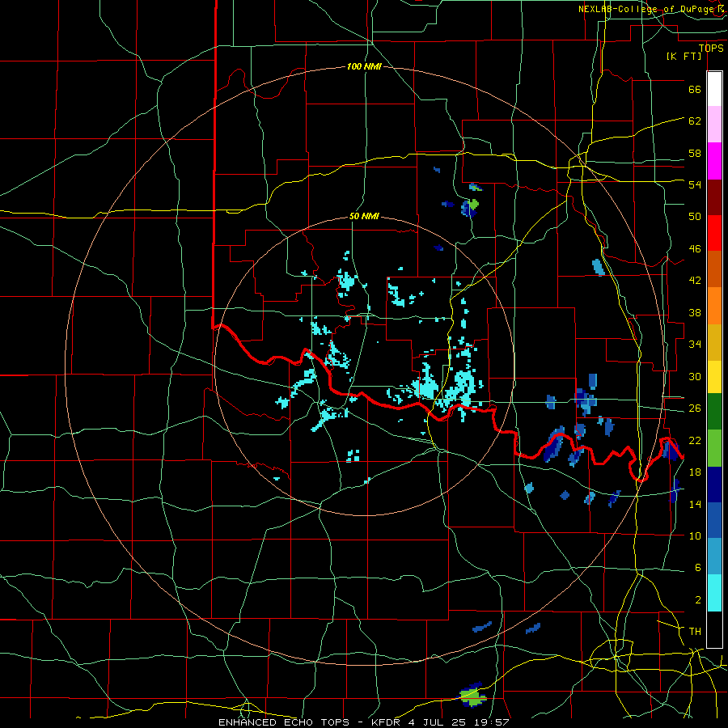Click the legend value '62'
Image resolution: width=728 pixels, height=728 pixels.
pos(695,121)
